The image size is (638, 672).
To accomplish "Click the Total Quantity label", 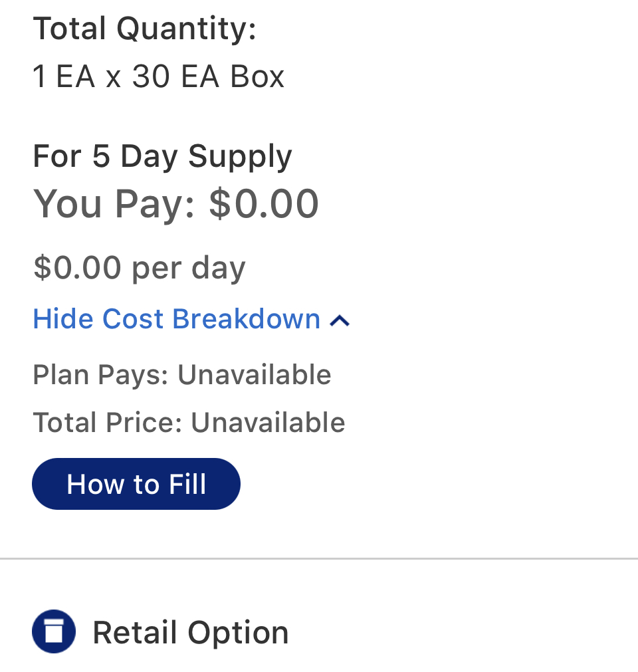I will (144, 29).
